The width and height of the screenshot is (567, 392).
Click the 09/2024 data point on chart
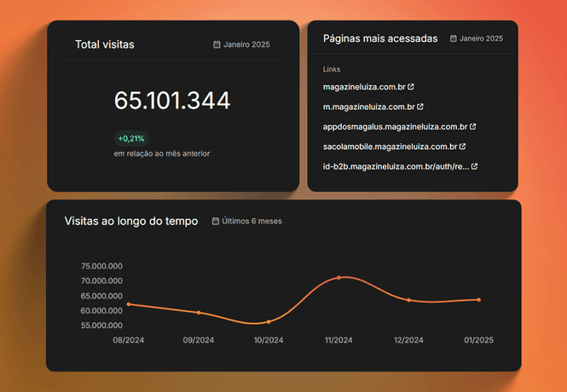[x=199, y=313]
